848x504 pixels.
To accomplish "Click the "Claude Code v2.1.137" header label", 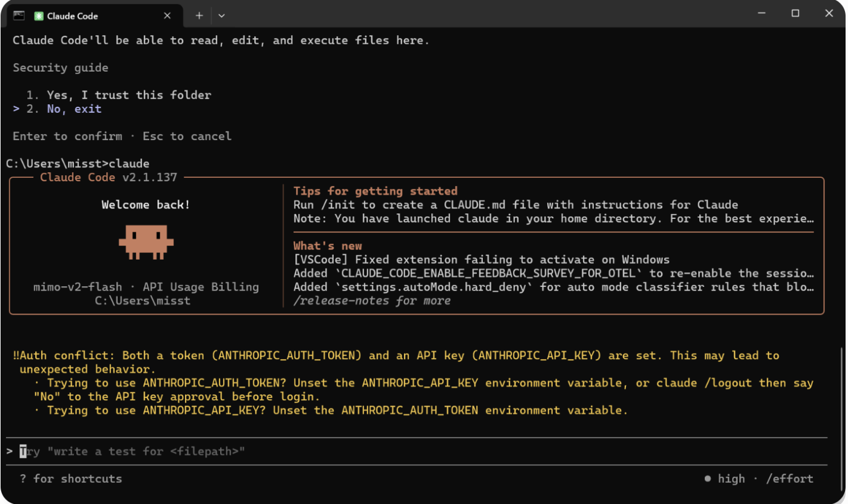I will click(109, 177).
